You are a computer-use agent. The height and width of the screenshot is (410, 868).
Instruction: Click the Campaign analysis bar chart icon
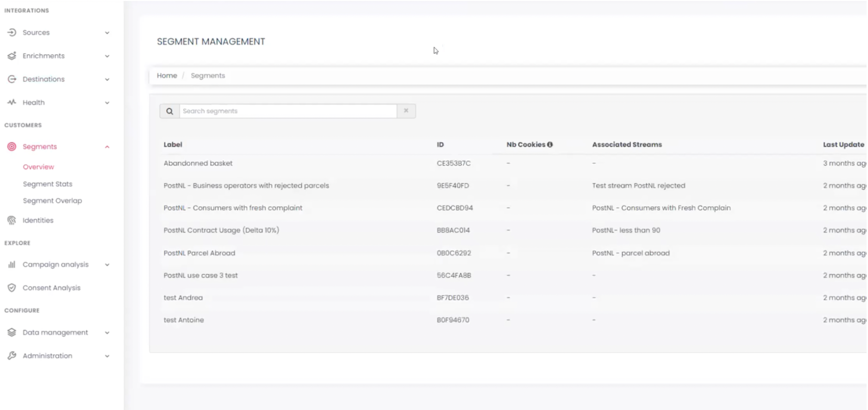coord(12,264)
